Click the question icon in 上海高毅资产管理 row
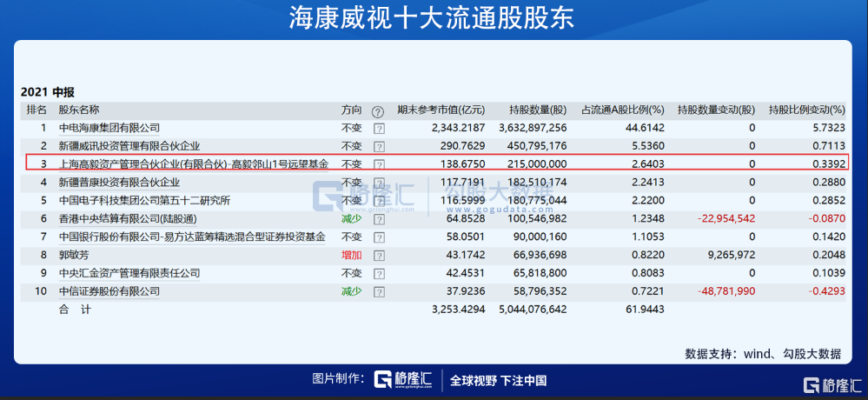The height and width of the screenshot is (400, 868). pos(379,165)
